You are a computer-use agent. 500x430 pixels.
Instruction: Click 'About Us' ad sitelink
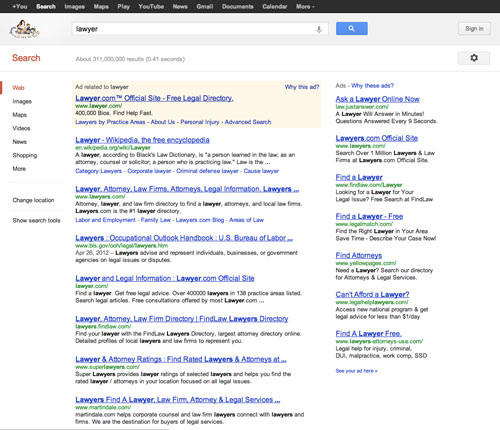pos(163,122)
